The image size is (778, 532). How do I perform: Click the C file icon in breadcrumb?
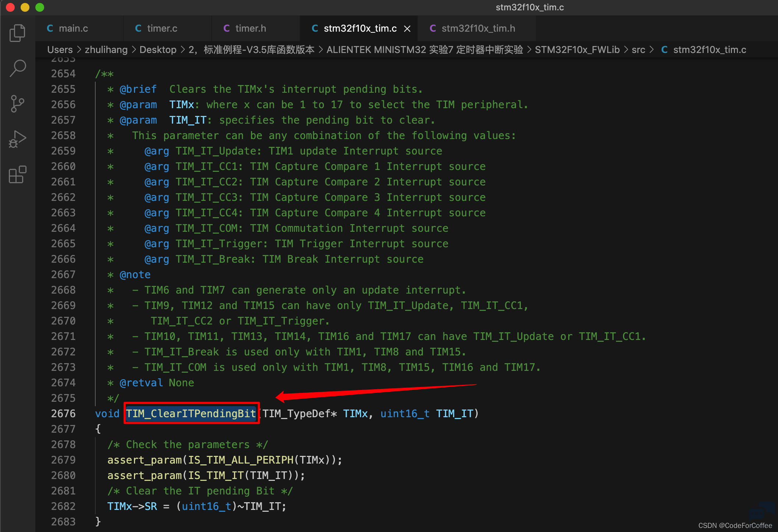(x=664, y=50)
